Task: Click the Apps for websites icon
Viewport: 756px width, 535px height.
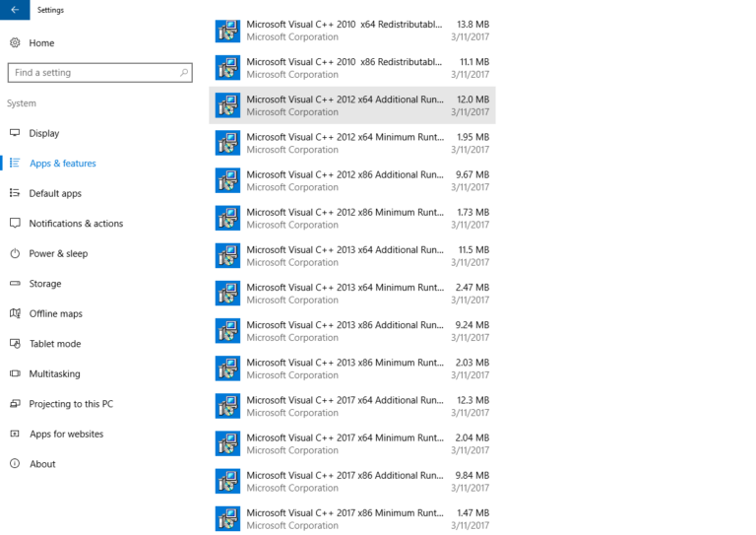Action: point(15,434)
